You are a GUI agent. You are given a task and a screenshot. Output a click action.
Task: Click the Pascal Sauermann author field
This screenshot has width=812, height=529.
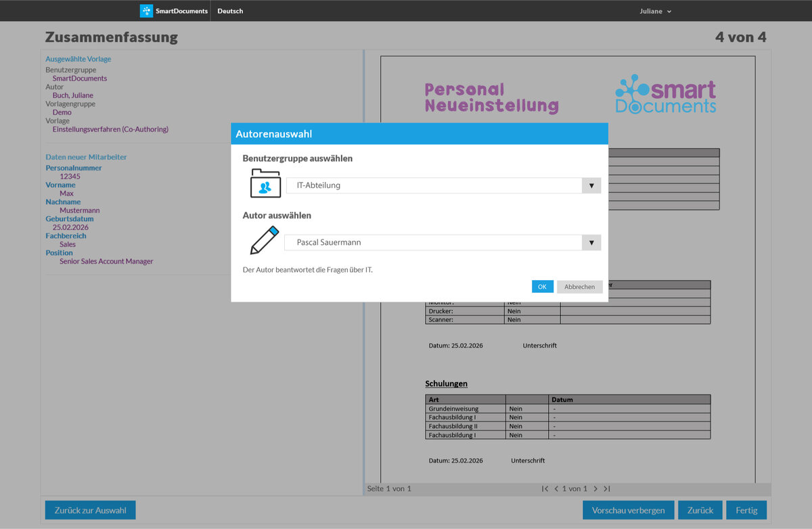433,242
